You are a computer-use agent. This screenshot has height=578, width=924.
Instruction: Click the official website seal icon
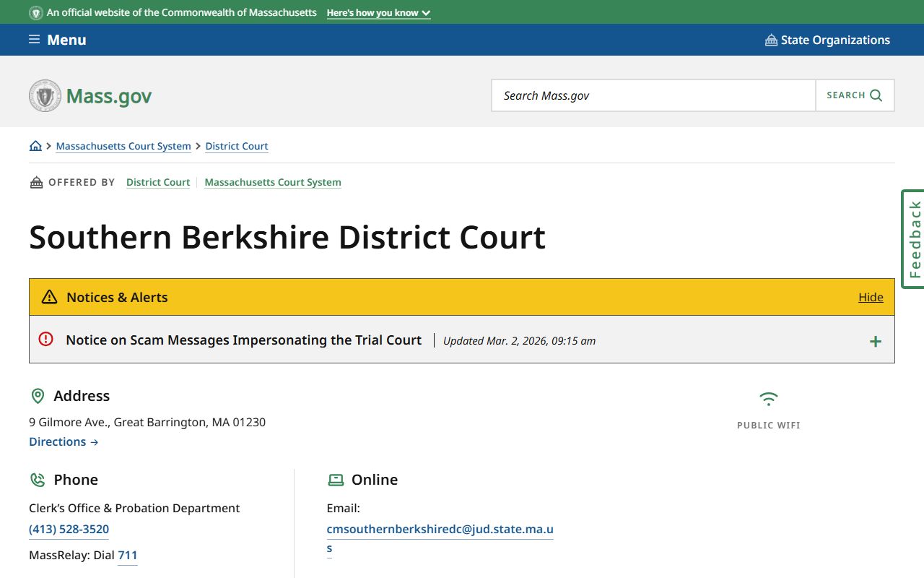click(x=36, y=13)
